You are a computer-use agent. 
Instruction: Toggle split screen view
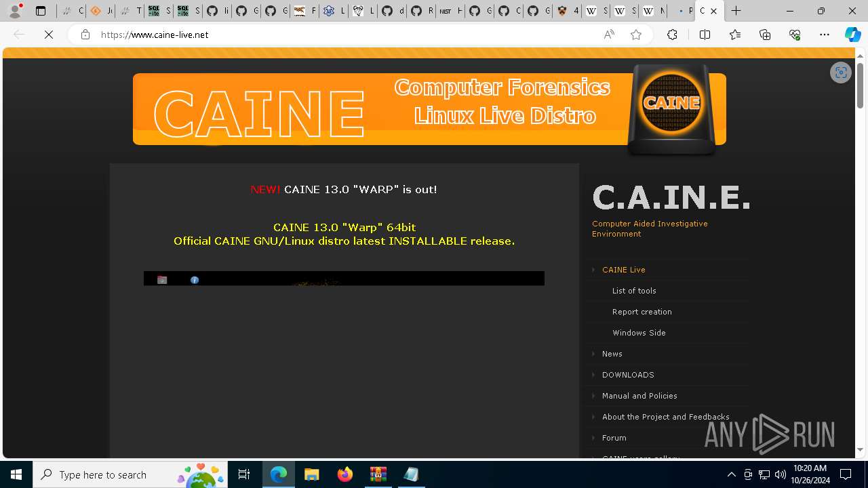coord(705,35)
